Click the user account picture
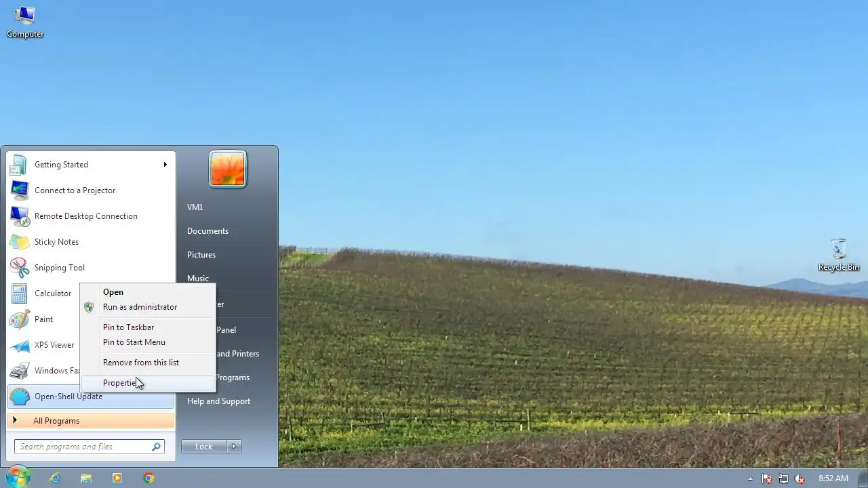The height and width of the screenshot is (488, 868). pos(228,169)
